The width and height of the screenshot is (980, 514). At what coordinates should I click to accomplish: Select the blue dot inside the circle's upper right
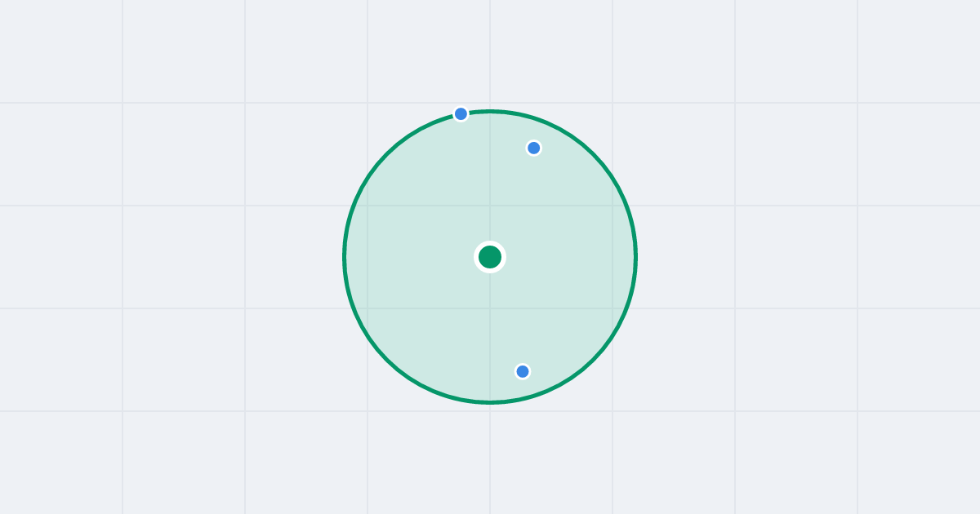pyautogui.click(x=533, y=148)
